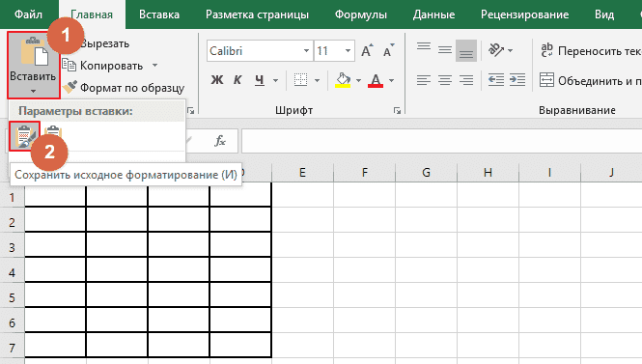642x364 pixels.
Task: Choose Keep Source Formatting paste option
Action: tap(24, 136)
